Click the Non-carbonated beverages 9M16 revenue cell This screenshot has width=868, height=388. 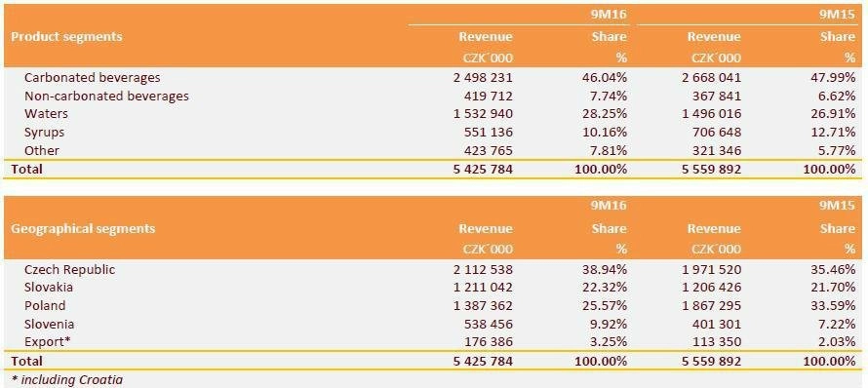pos(488,96)
